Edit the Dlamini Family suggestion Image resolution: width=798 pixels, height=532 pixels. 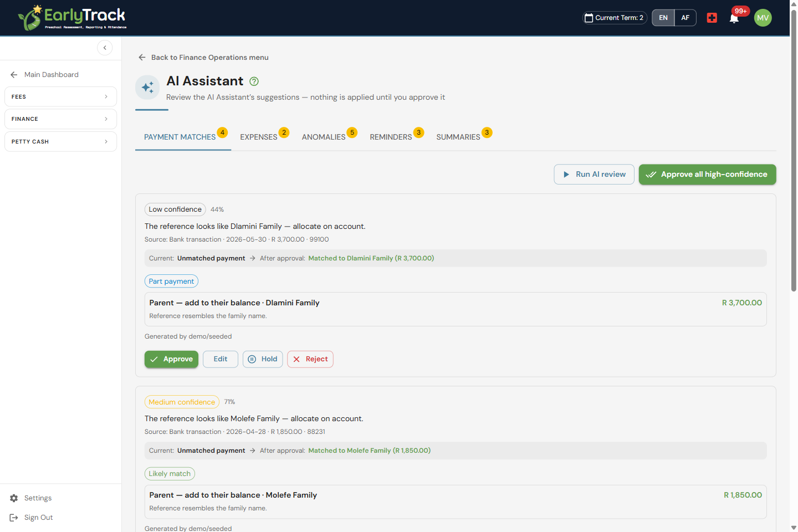click(x=221, y=359)
